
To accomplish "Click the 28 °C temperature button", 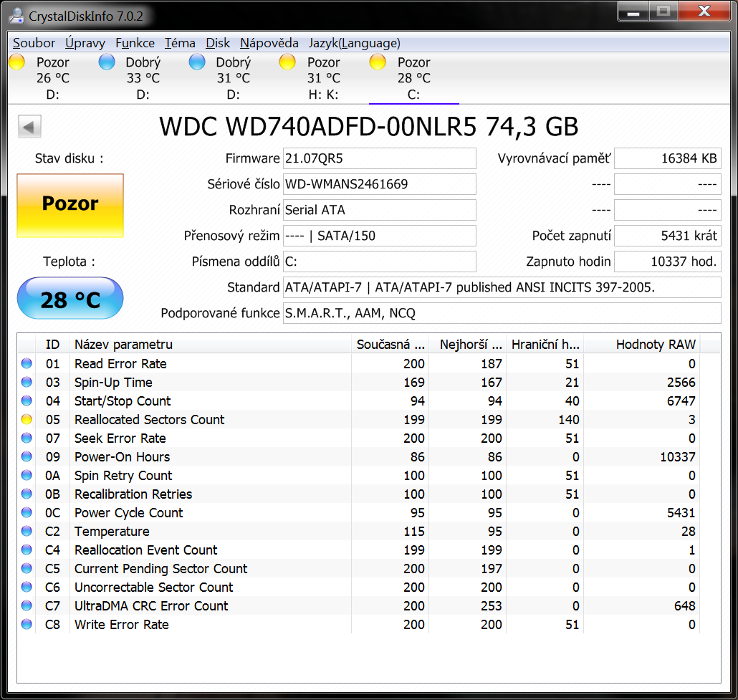I will 70,299.
